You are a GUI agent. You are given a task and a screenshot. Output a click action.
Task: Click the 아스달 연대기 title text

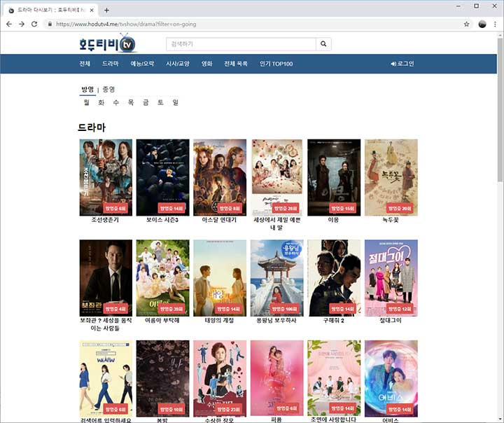point(219,220)
